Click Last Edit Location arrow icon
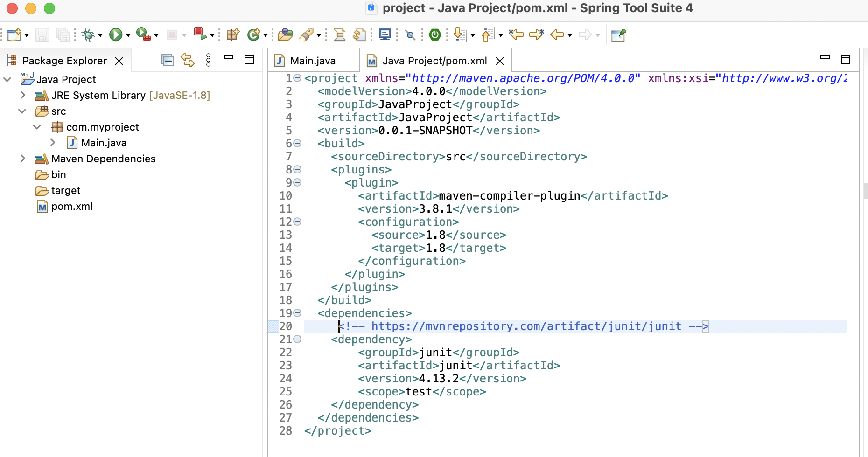The image size is (868, 457). tap(516, 35)
